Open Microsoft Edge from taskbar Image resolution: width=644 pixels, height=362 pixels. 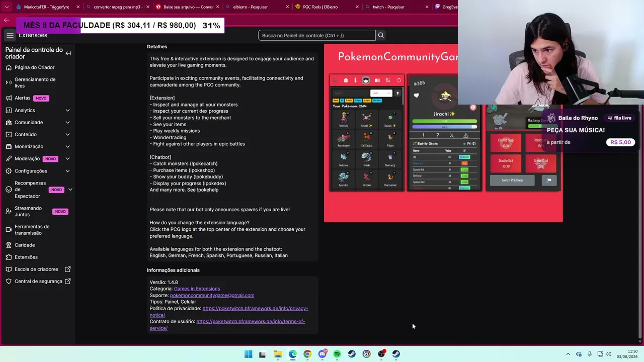[292, 354]
